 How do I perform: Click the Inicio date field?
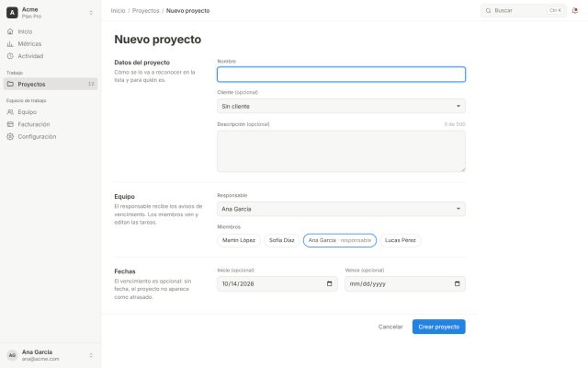[x=277, y=284]
